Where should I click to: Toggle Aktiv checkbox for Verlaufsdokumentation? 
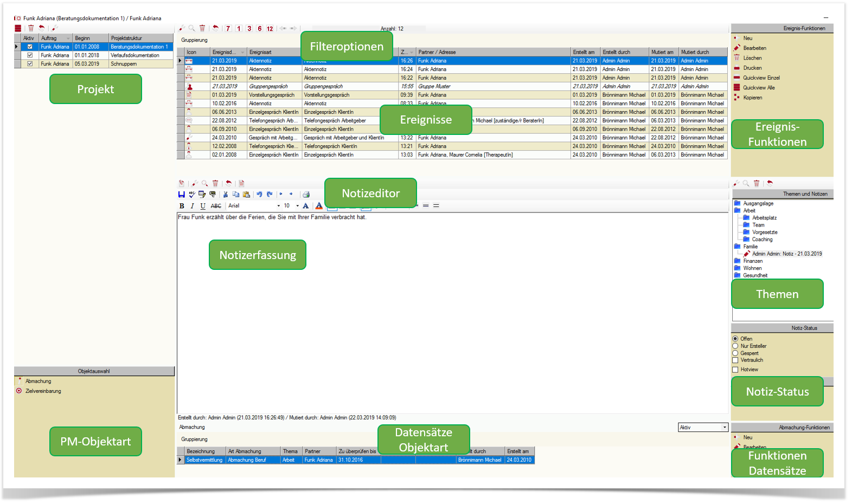(x=30, y=55)
